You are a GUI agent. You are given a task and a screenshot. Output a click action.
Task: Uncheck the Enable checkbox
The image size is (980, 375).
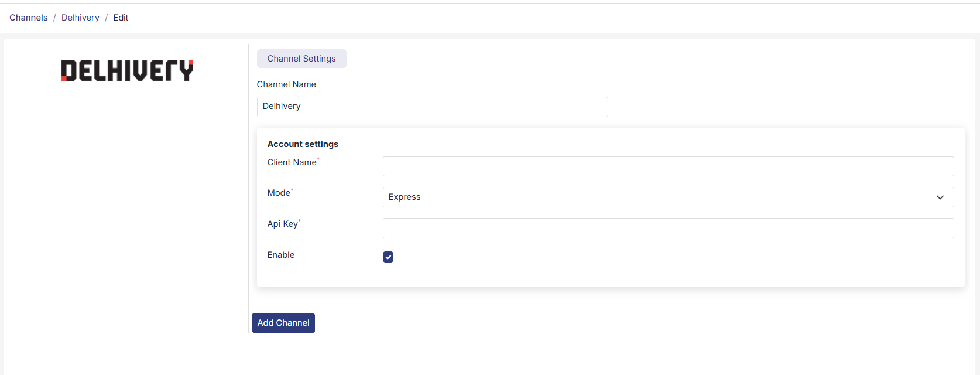pyautogui.click(x=388, y=257)
